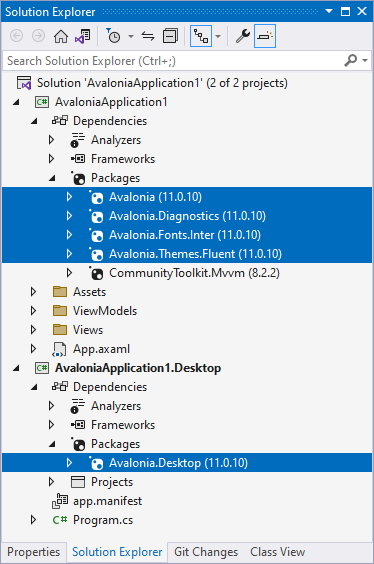Screen dimensions: 374x564
Task: Click the Home icon in toolbar
Action: [61, 36]
